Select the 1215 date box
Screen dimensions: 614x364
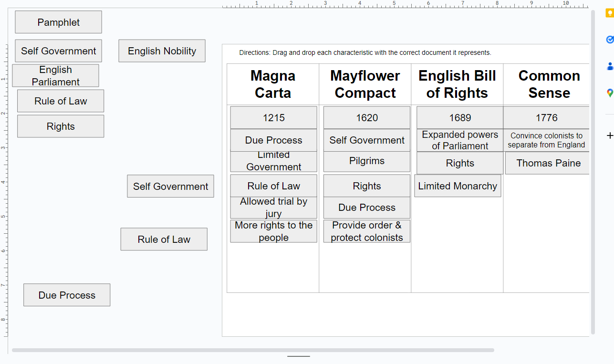click(273, 118)
